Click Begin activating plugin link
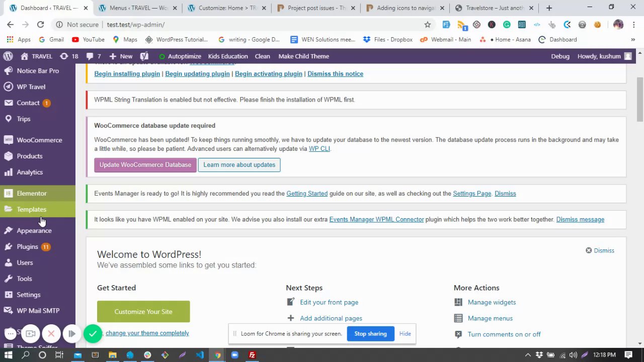The width and height of the screenshot is (644, 362). coord(269,73)
